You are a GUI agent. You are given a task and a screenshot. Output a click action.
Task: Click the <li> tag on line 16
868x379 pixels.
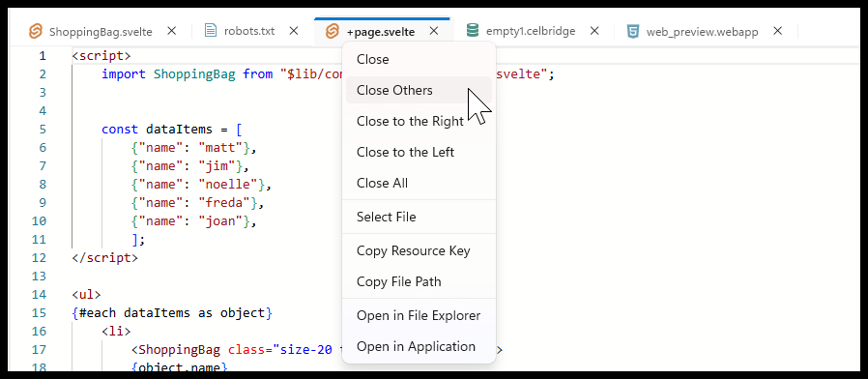point(116,332)
